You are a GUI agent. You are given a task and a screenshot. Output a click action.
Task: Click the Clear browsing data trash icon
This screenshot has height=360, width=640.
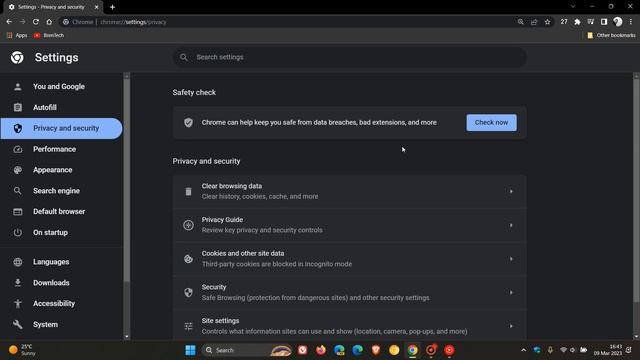pos(188,191)
